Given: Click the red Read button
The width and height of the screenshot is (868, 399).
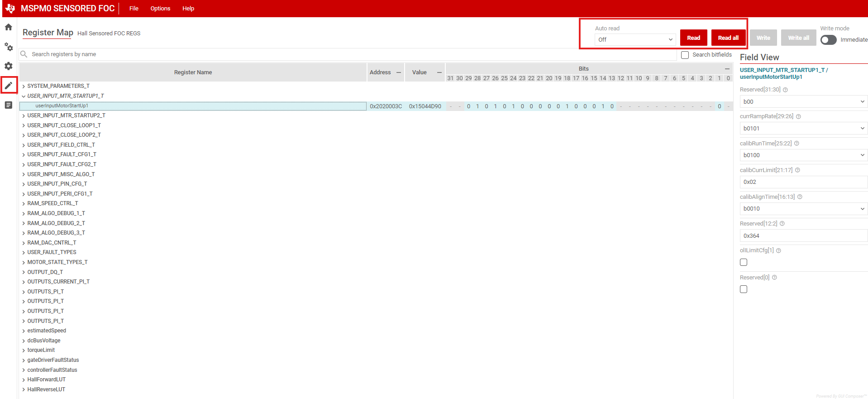Looking at the screenshot, I should [x=693, y=38].
